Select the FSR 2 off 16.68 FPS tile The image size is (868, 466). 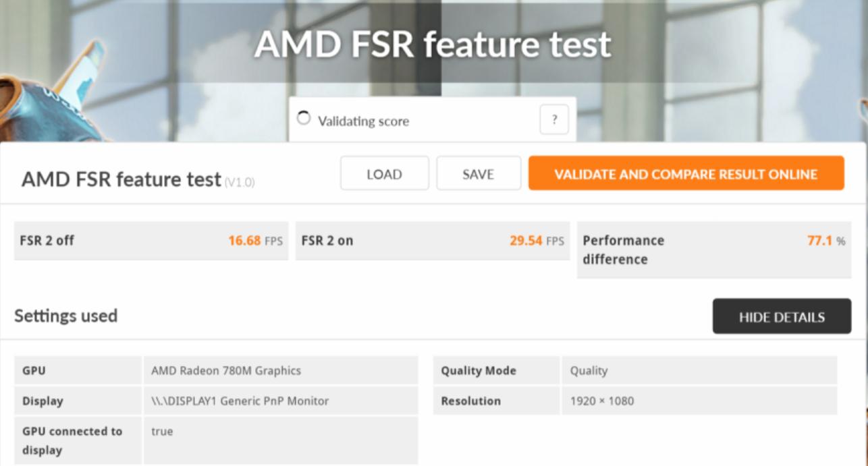[x=151, y=241]
